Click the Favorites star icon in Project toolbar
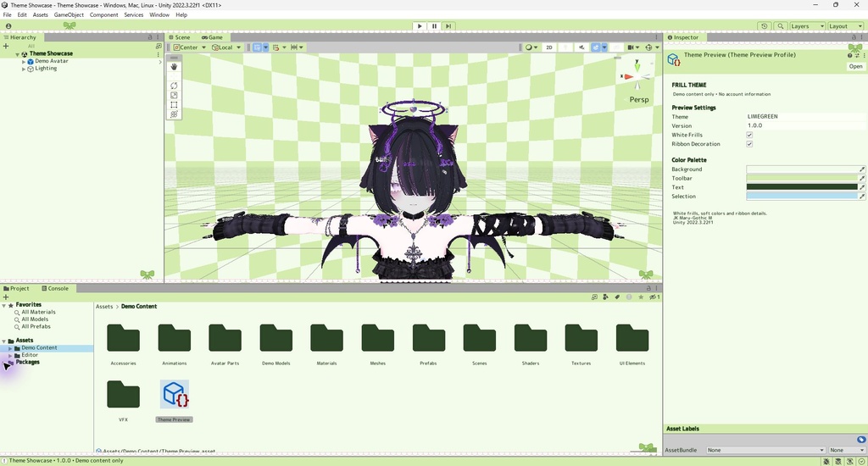Image resolution: width=868 pixels, height=466 pixels. coord(641,297)
